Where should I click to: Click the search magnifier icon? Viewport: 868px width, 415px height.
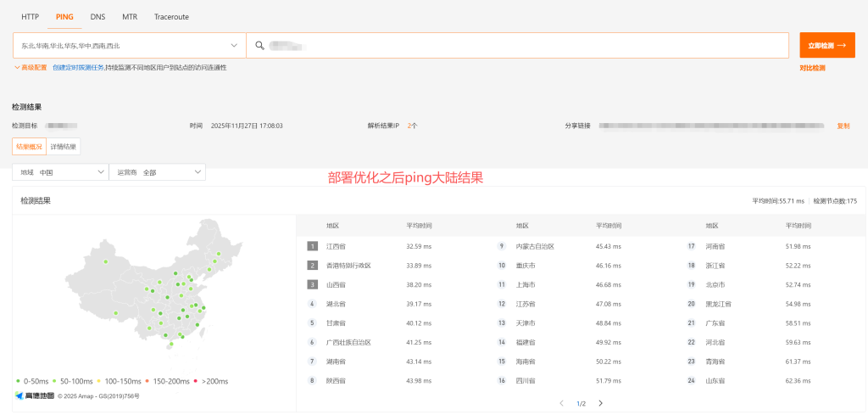tap(259, 45)
